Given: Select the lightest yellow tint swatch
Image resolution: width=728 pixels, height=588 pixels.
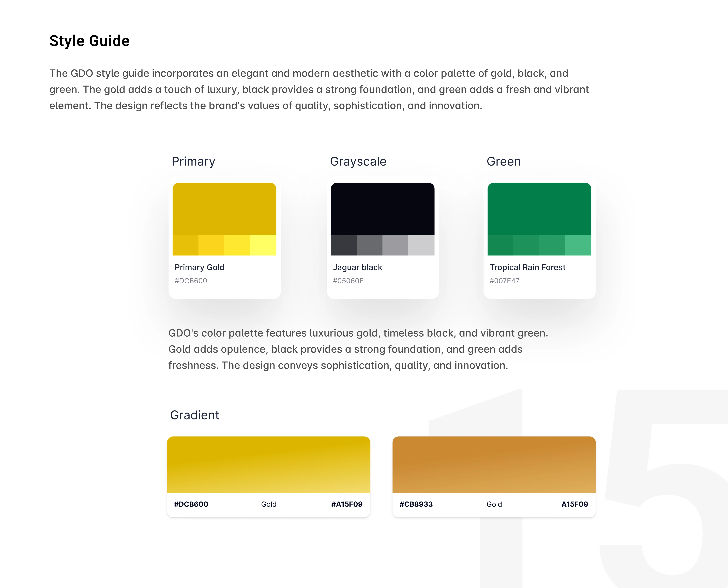Looking at the screenshot, I should click(263, 245).
